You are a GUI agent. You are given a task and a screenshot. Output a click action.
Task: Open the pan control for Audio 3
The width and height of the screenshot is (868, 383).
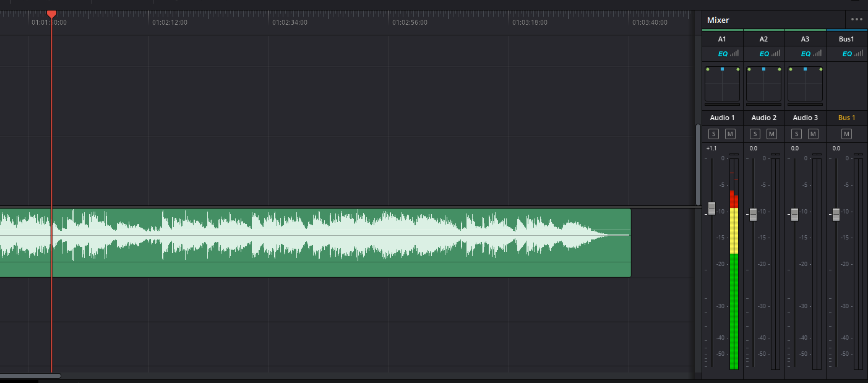coord(805,84)
